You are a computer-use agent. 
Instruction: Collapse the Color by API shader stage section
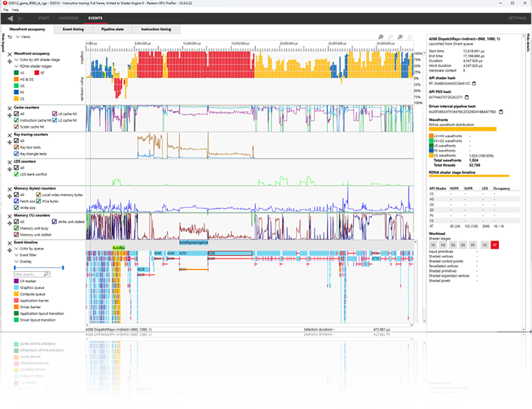tap(20, 60)
